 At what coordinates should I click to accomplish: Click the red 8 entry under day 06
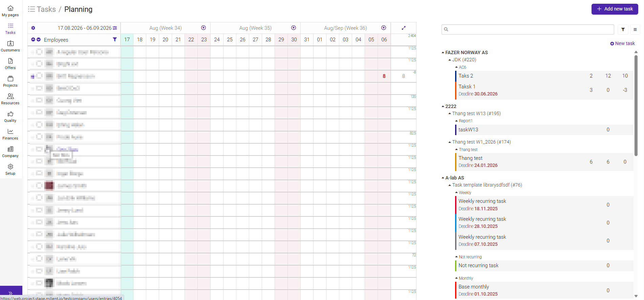click(x=384, y=76)
